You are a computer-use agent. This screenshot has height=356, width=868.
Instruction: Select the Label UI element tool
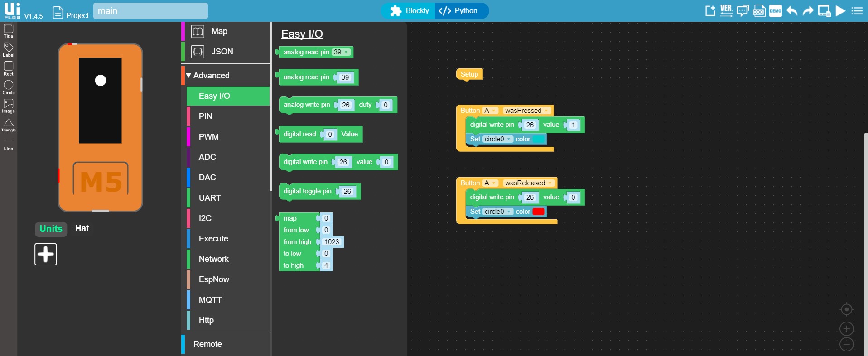click(9, 50)
